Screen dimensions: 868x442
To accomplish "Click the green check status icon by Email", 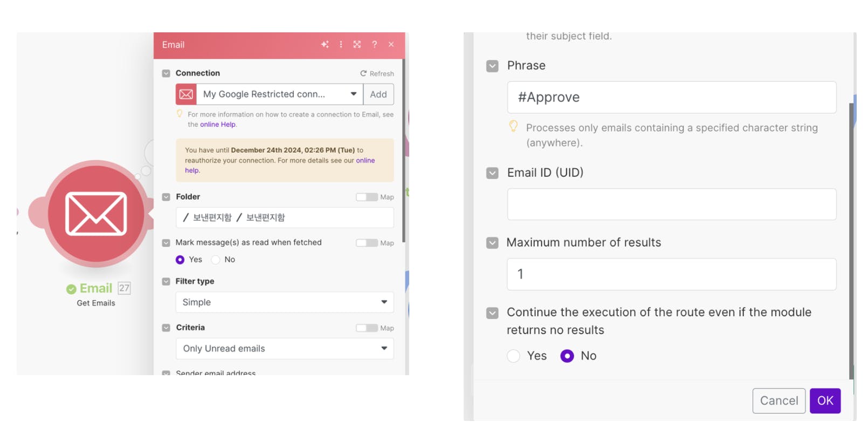I will pos(71,289).
